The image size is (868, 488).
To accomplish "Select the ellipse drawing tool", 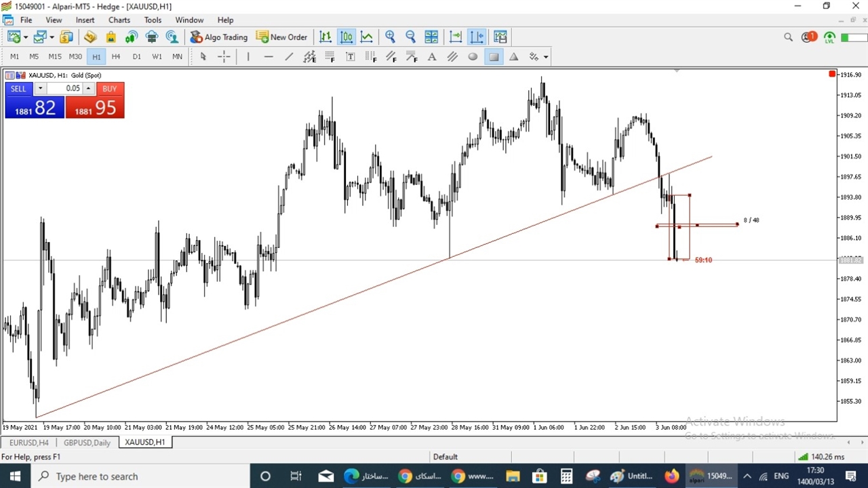I will pyautogui.click(x=473, y=57).
